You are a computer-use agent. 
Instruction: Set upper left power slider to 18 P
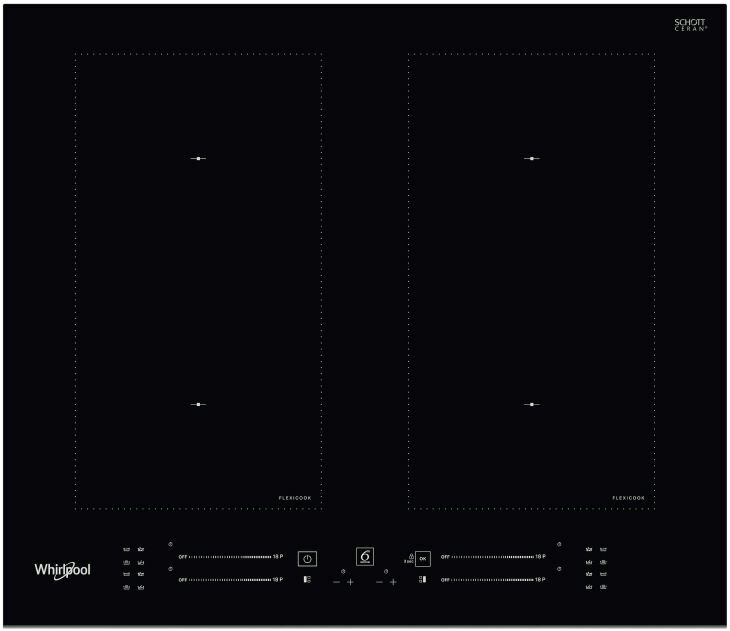pyautogui.click(x=277, y=556)
